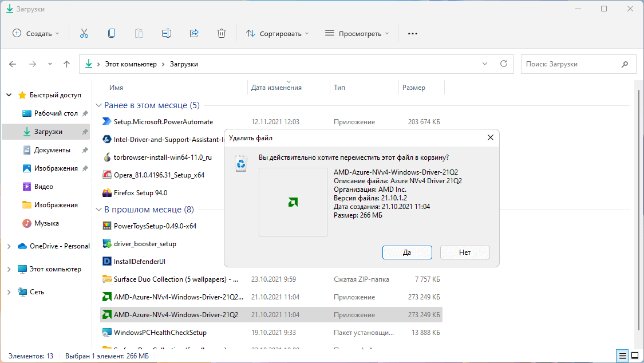Viewport: 644px width, 363px height.
Task: Close the Удалить файл dialog
Action: (491, 137)
